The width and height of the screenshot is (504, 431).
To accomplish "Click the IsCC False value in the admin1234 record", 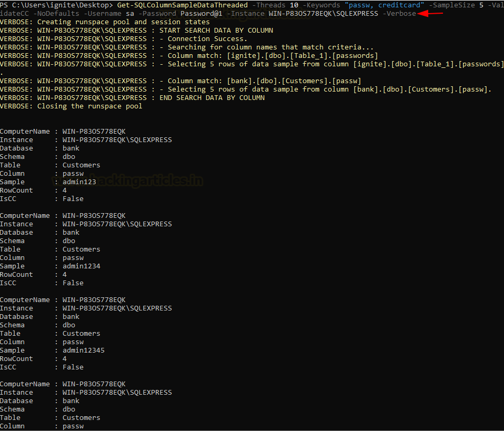I will click(x=73, y=283).
